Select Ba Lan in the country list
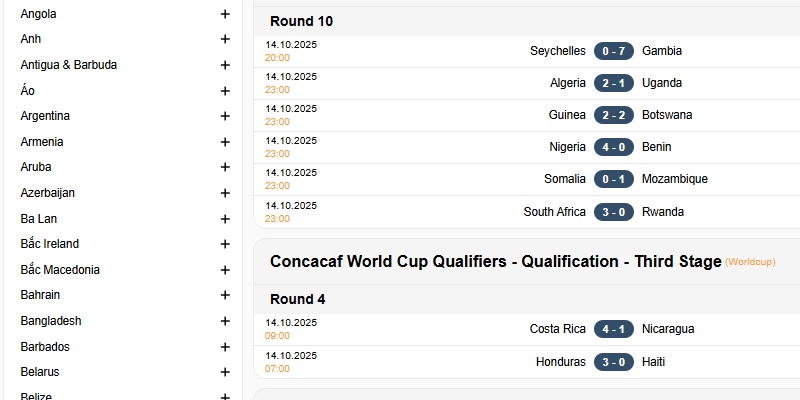This screenshot has height=400, width=800. (40, 218)
